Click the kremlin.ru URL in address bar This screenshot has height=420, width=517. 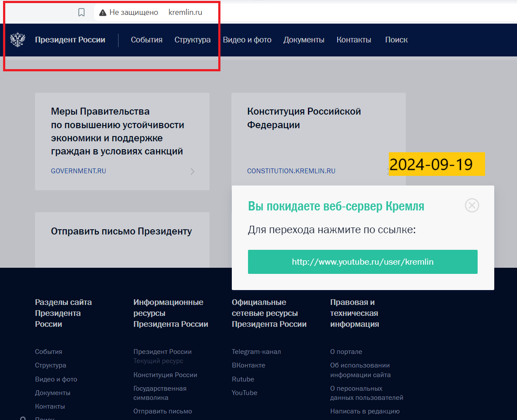pos(185,13)
